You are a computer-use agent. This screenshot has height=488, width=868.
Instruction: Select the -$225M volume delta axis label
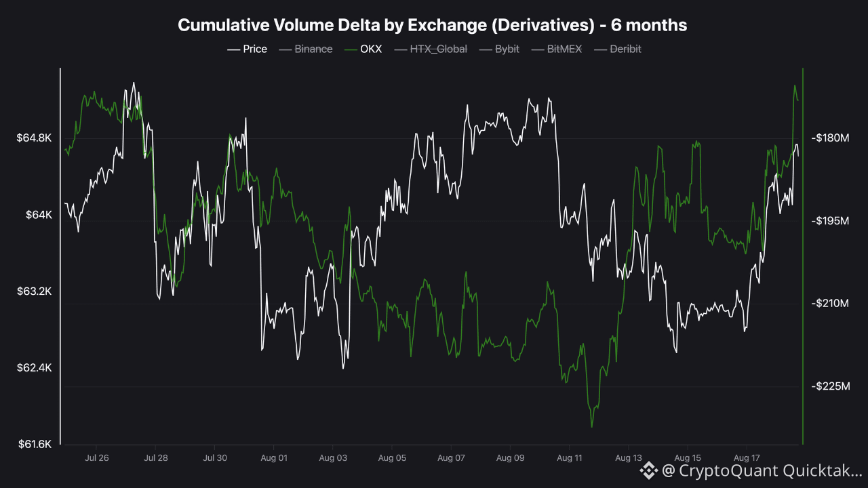point(830,386)
